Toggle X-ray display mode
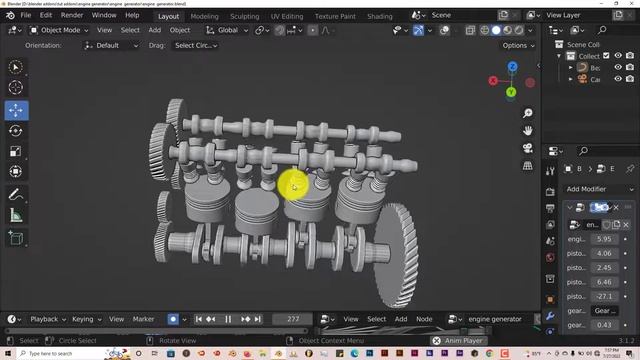Image resolution: width=640 pixels, height=360 pixels. (470, 30)
